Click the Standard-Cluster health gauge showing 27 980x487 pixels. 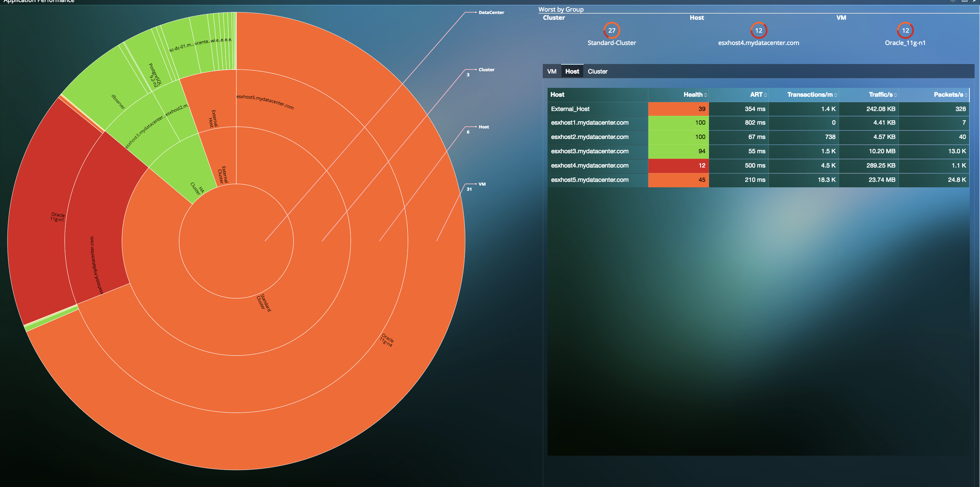tap(611, 30)
